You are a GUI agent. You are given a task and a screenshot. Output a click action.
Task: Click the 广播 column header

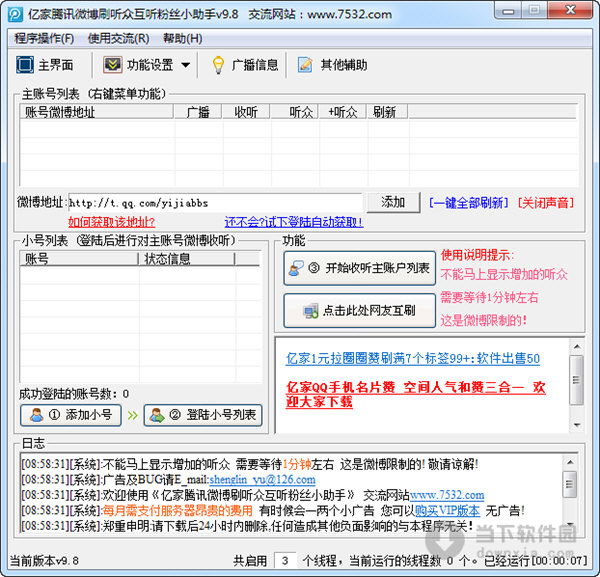tap(198, 112)
